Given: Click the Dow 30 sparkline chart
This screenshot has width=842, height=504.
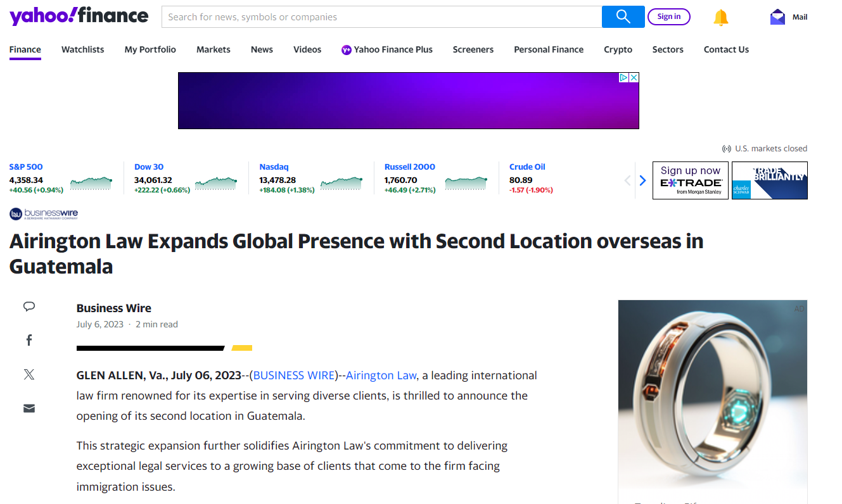Looking at the screenshot, I should 216,183.
